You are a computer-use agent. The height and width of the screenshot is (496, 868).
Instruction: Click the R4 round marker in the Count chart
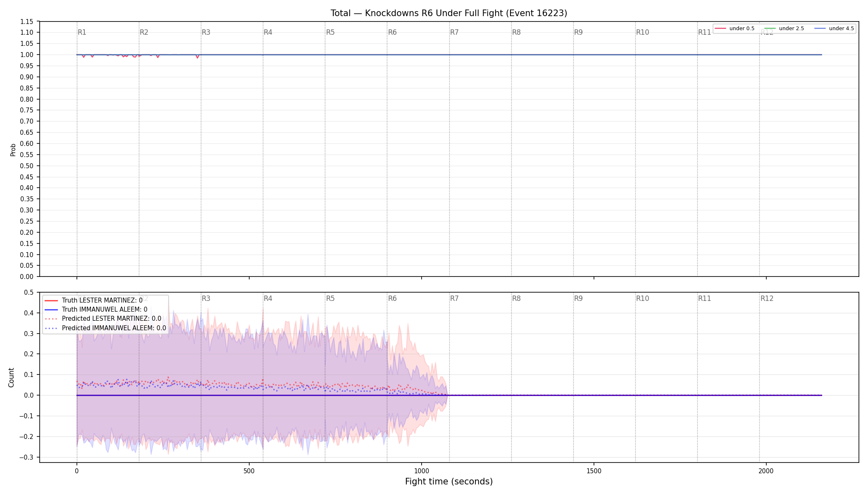[x=268, y=298]
